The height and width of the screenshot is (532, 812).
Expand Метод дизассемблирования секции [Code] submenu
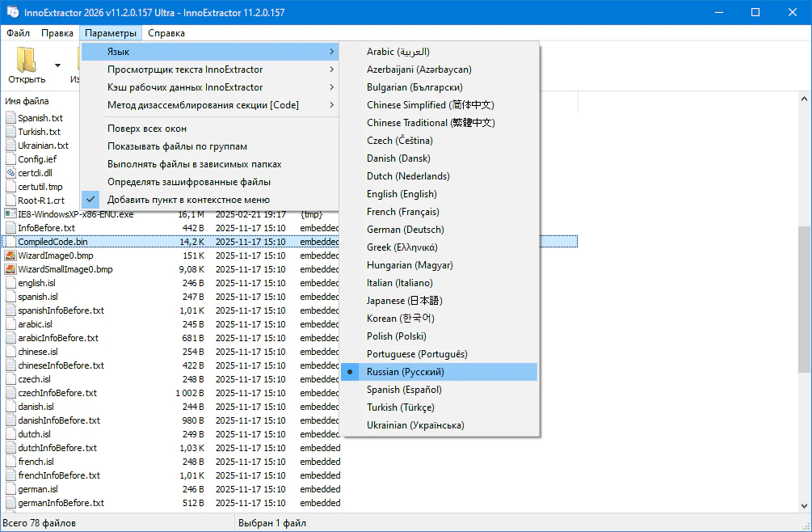[203, 105]
